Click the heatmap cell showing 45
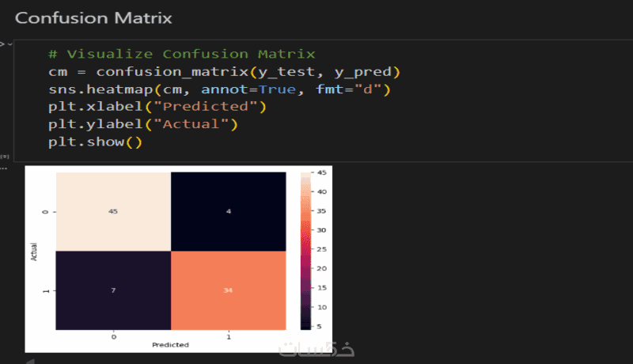The image size is (633, 364). [x=113, y=210]
